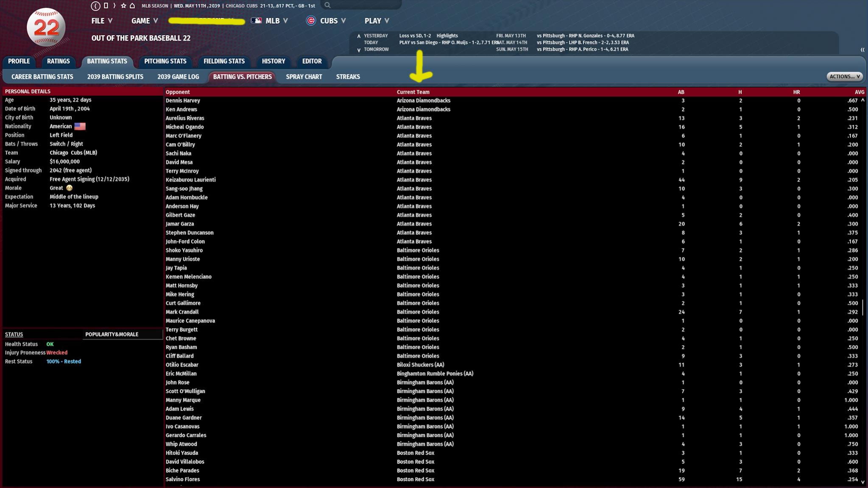Click the Cubs team logo icon
Screen dimensions: 868x488
coord(311,21)
